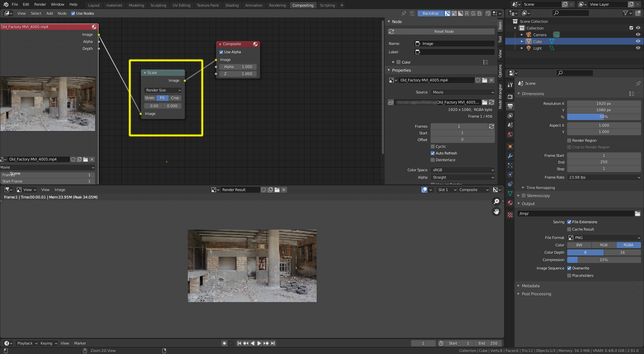Open the Node Wrangler sidebar tab
The width and height of the screenshot is (644, 354).
pos(500,97)
